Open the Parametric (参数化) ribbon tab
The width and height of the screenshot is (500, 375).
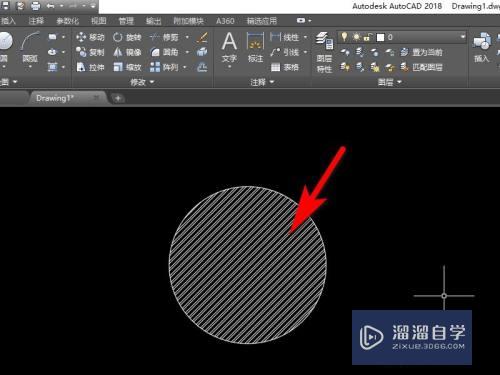pyautogui.click(x=68, y=21)
